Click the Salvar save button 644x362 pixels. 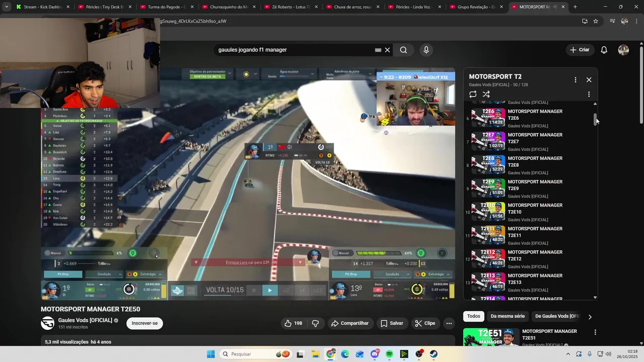[x=391, y=323]
